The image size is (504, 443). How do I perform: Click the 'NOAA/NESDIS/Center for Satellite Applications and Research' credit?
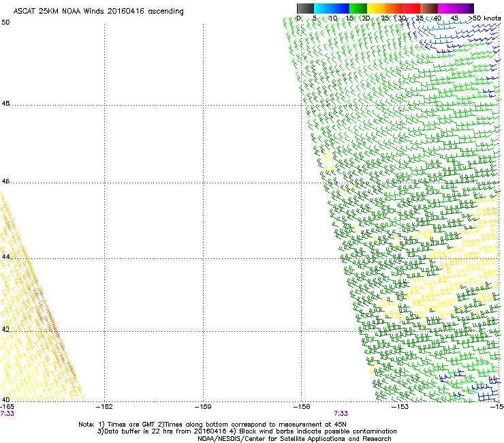click(x=294, y=439)
